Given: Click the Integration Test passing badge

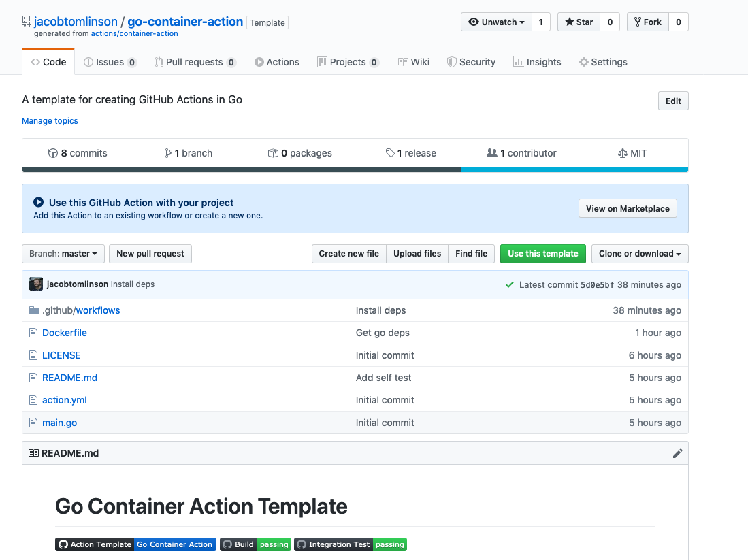Looking at the screenshot, I should [x=351, y=544].
